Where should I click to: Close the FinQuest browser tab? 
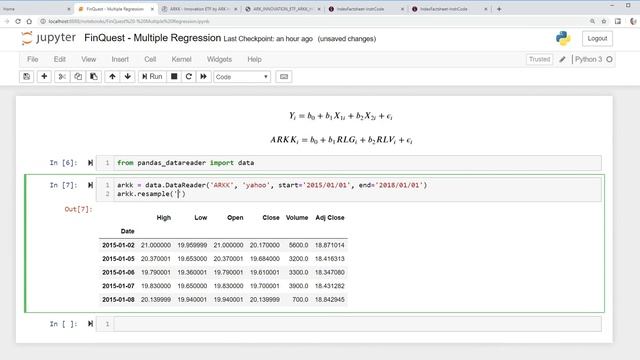[152, 9]
